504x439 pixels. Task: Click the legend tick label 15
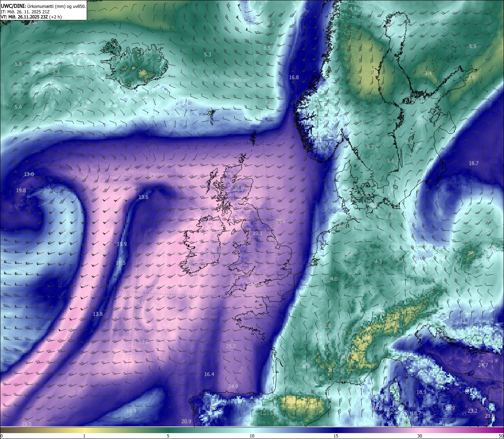click(x=336, y=436)
